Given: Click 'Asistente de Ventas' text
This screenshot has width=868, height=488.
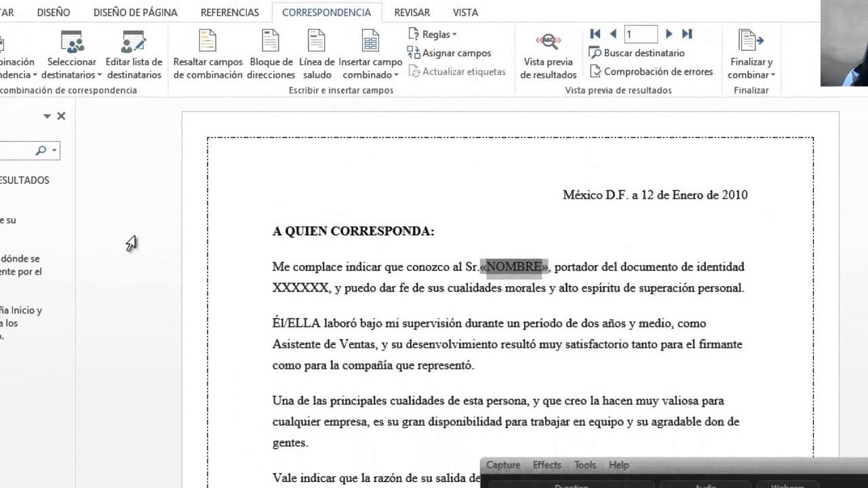Looking at the screenshot, I should (324, 344).
